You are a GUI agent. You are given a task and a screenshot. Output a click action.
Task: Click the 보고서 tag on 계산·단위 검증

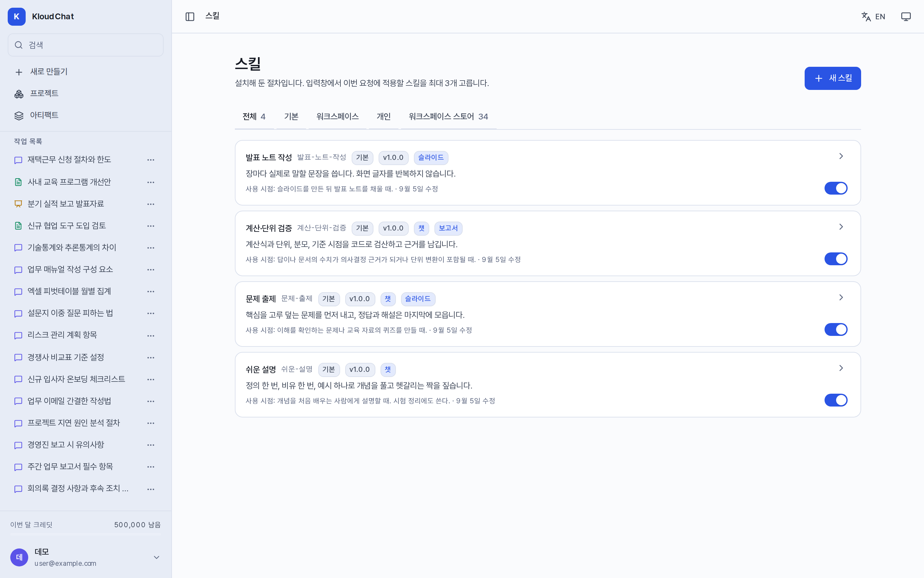(448, 228)
